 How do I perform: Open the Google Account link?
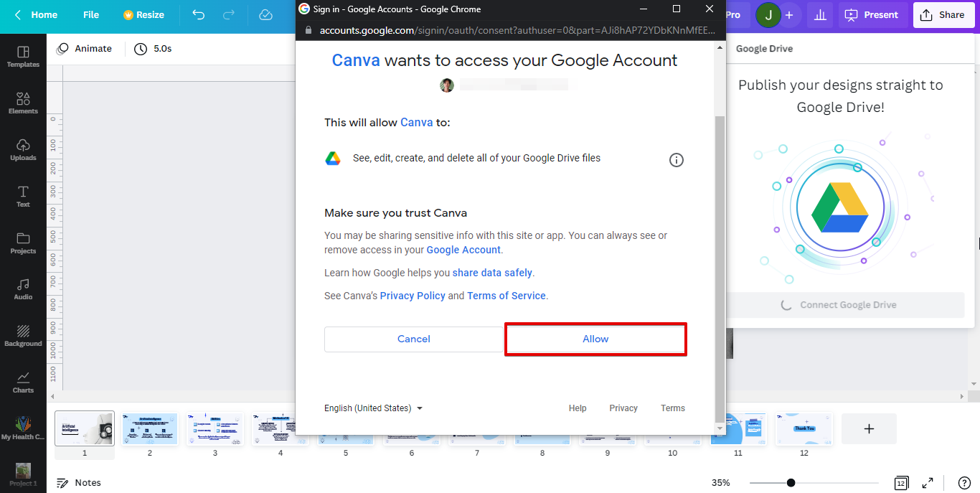463,250
